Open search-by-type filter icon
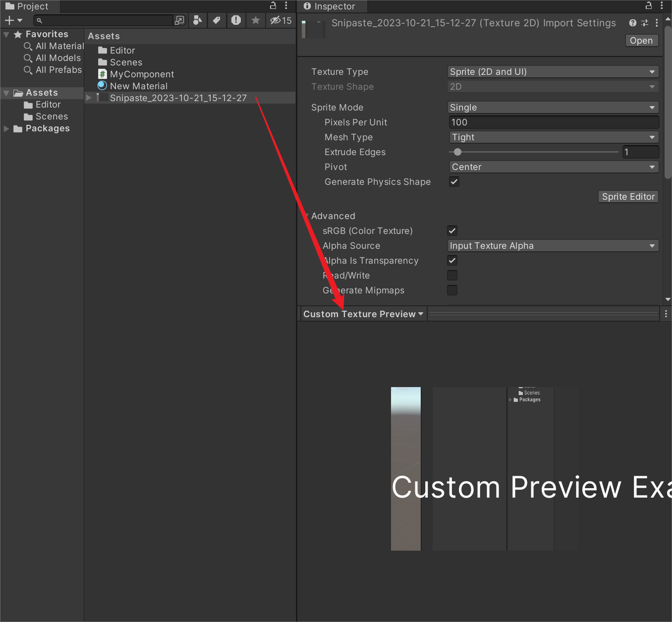Image resolution: width=672 pixels, height=622 pixels. (198, 20)
